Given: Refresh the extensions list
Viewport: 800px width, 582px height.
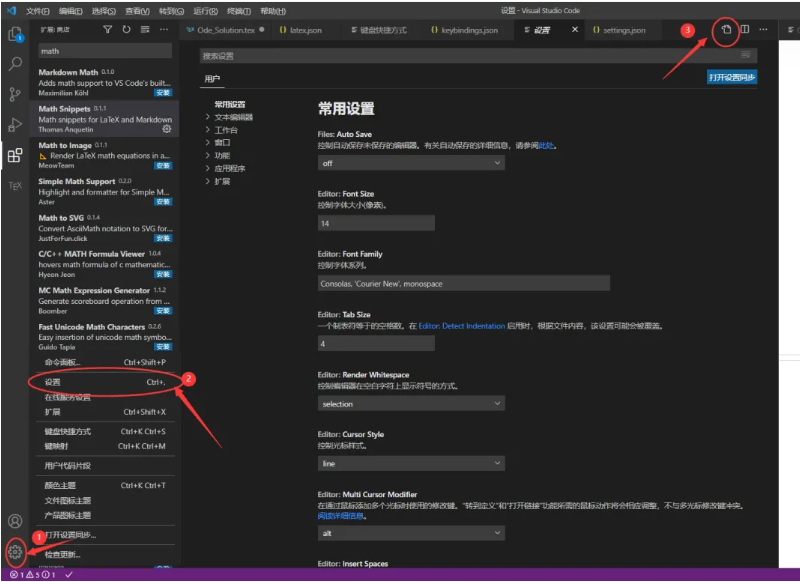Looking at the screenshot, I should point(127,30).
